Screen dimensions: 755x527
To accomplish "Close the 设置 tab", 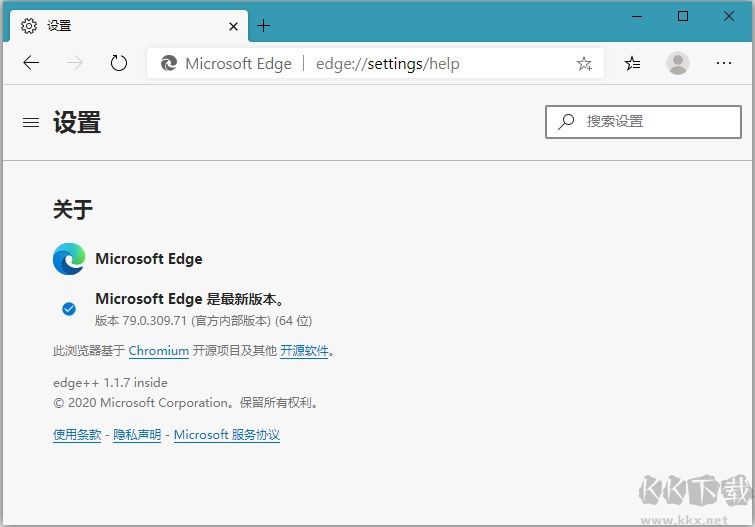I will 234,26.
